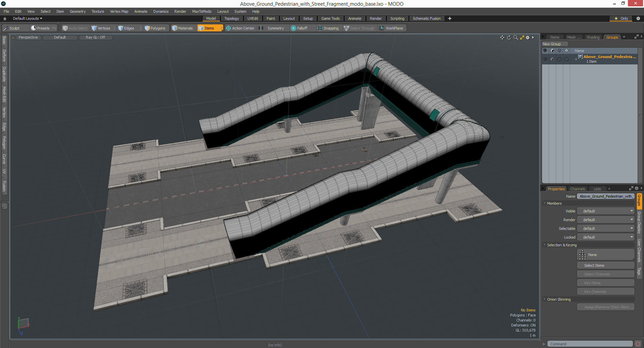Collapse the Selection & Keying section
This screenshot has height=348, width=644.
coord(544,245)
